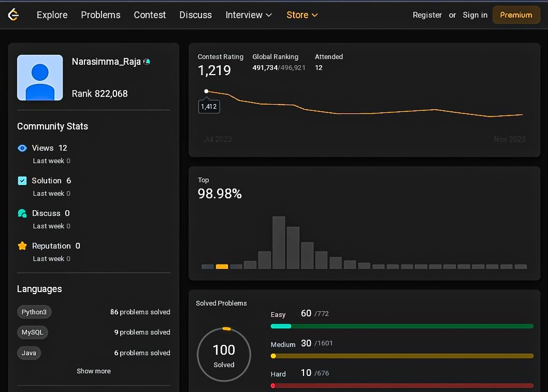Click the Solution checkmark icon
This screenshot has height=392, width=548.
click(22, 181)
